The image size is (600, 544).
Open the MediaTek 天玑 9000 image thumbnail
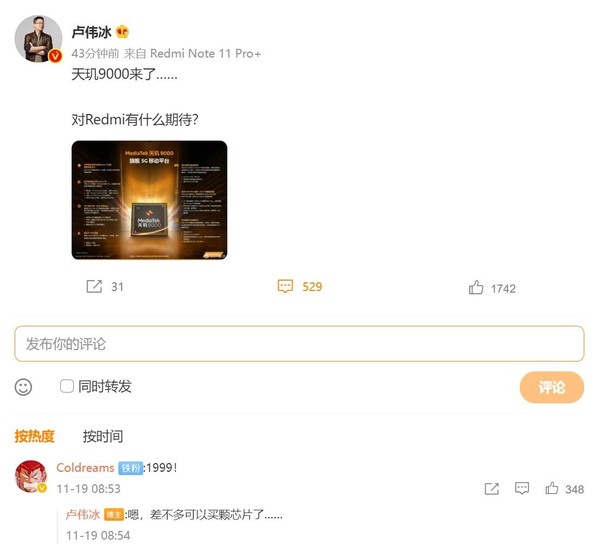pyautogui.click(x=149, y=200)
